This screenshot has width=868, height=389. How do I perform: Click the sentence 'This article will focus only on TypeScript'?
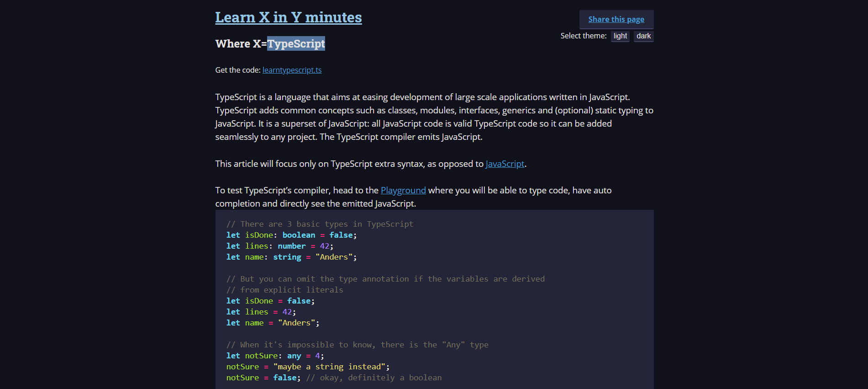pyautogui.click(x=371, y=164)
